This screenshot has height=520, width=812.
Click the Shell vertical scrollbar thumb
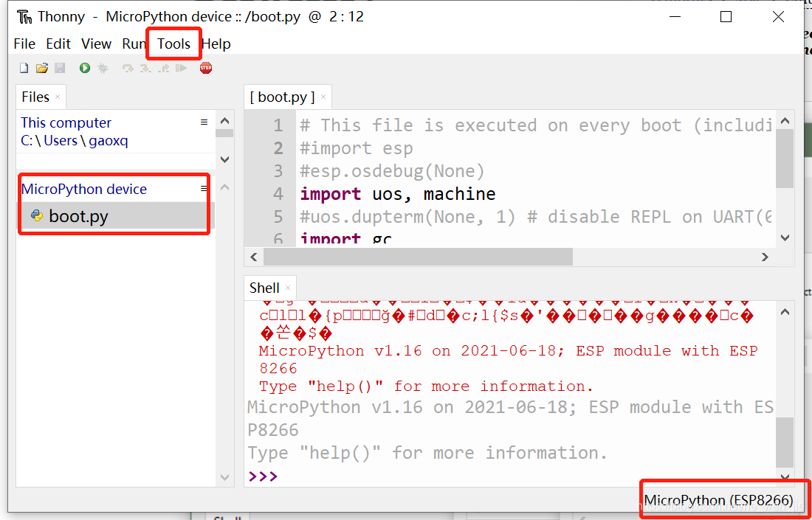[x=785, y=442]
